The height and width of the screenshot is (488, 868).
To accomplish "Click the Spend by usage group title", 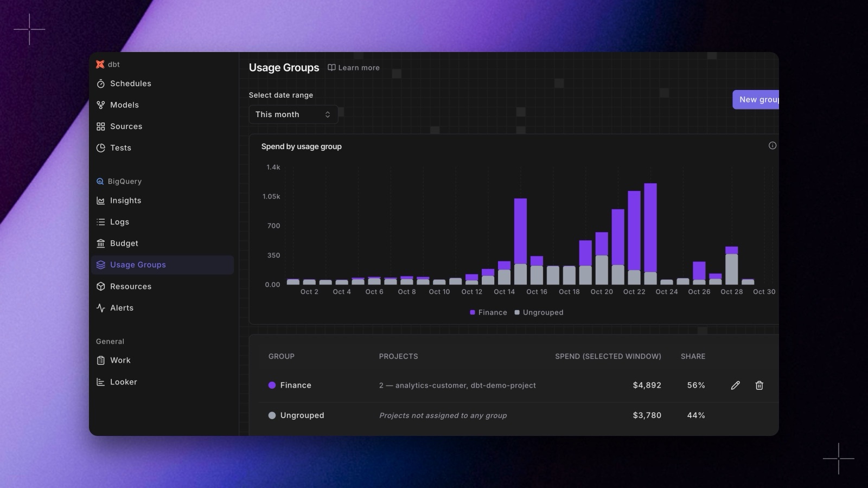I will point(301,146).
